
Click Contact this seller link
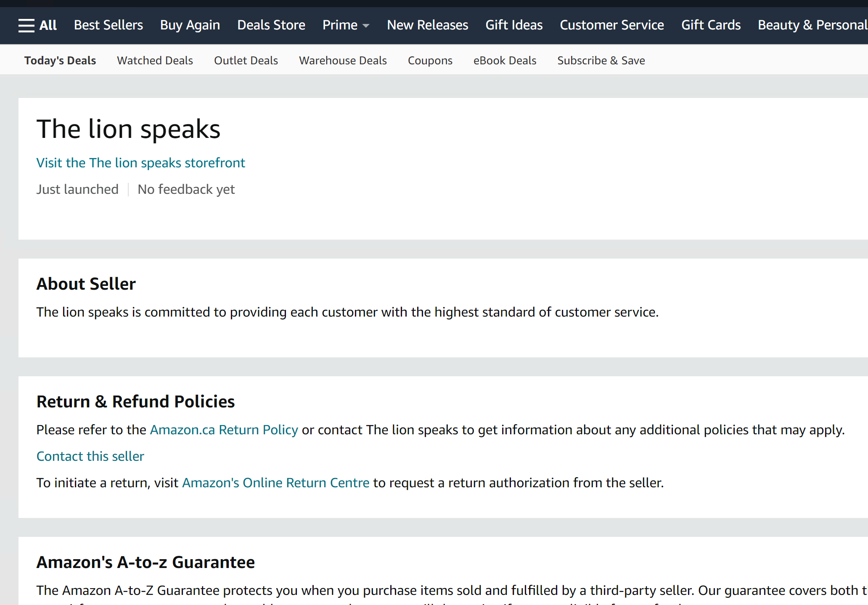[x=90, y=456]
